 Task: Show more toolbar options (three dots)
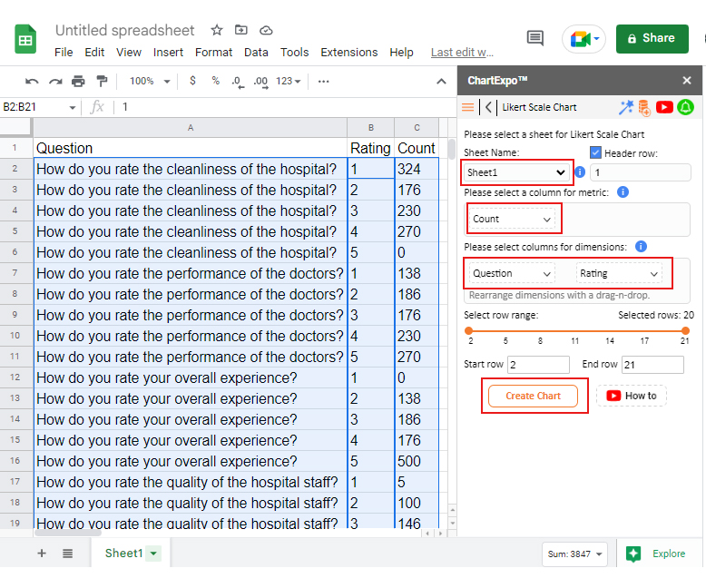(323, 82)
